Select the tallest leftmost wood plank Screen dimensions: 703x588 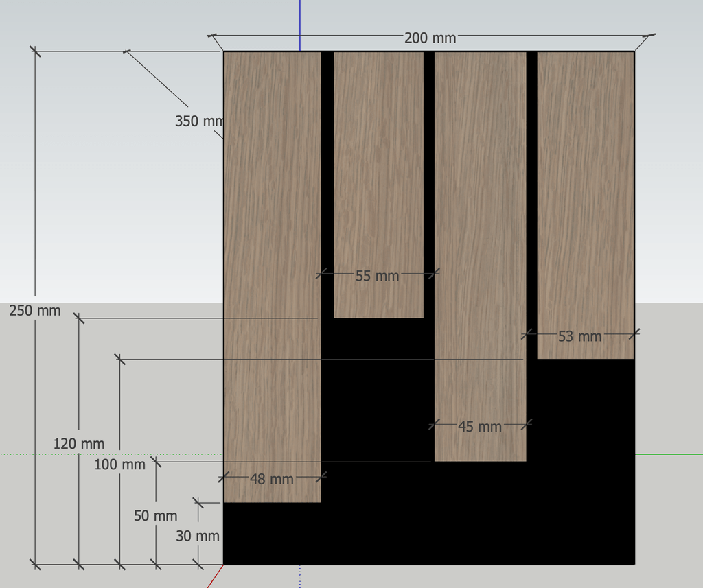(x=273, y=206)
